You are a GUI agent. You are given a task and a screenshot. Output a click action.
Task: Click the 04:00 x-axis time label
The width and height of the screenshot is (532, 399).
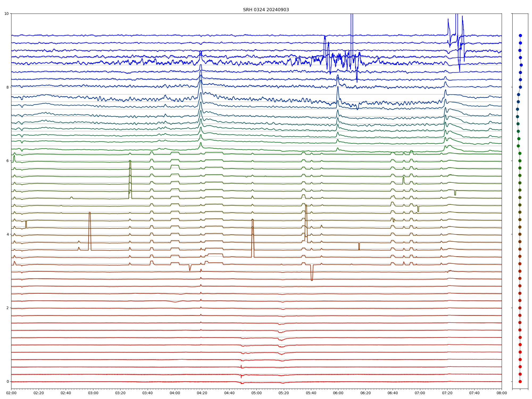pos(175,393)
